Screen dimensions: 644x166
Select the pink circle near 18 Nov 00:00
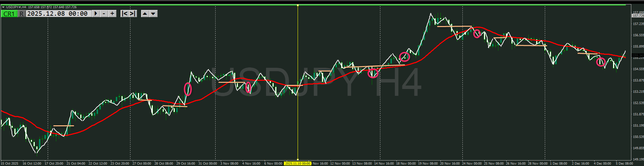tap(405, 57)
